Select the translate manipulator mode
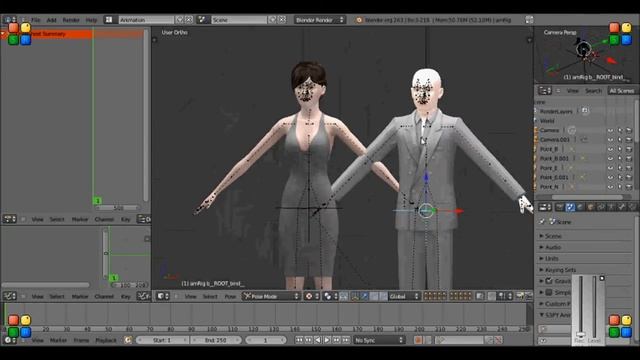The height and width of the screenshot is (360, 640). tap(364, 296)
